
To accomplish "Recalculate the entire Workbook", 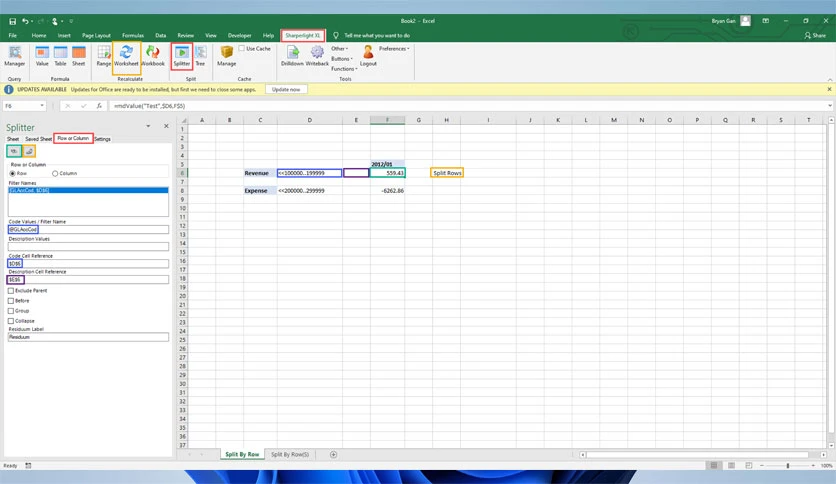I will click(x=153, y=55).
